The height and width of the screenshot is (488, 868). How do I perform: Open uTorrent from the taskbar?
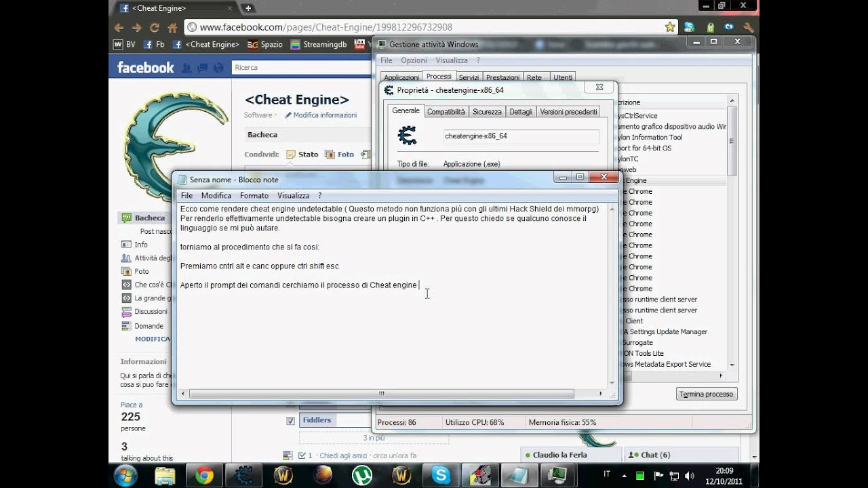(361, 476)
